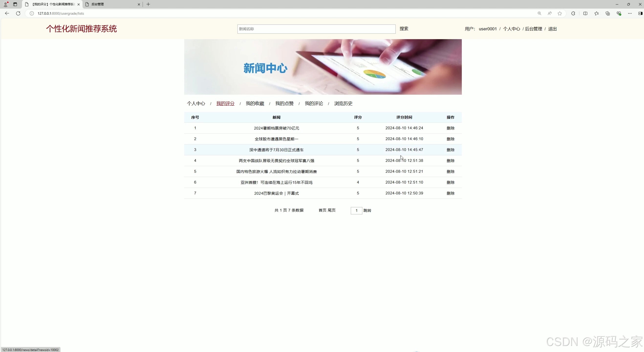Click the 搜索 button
This screenshot has width=644, height=352.
point(404,29)
